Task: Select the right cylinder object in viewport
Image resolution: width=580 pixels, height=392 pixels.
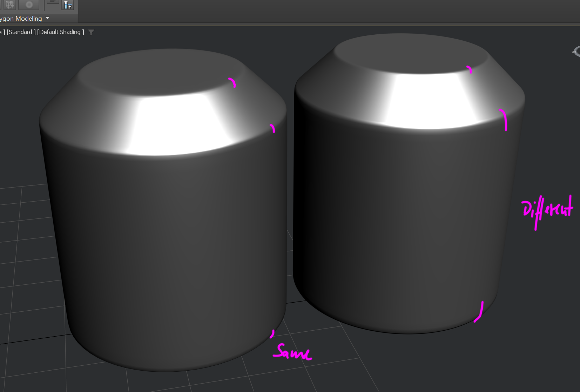Action: point(409,183)
